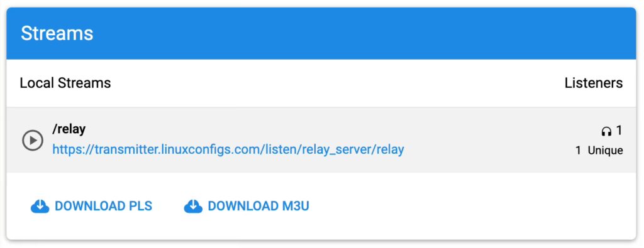644x248 pixels.
Task: Click the headphones listener icon
Action: tap(606, 131)
